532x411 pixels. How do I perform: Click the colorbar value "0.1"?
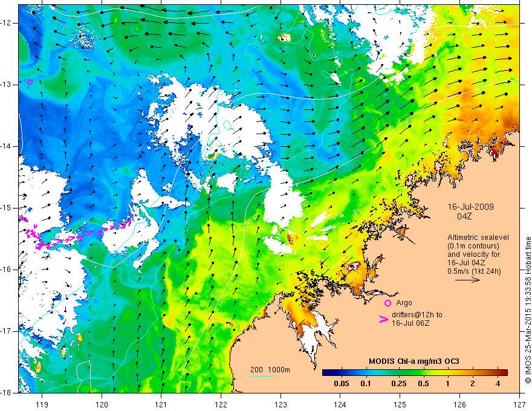[x=365, y=384]
